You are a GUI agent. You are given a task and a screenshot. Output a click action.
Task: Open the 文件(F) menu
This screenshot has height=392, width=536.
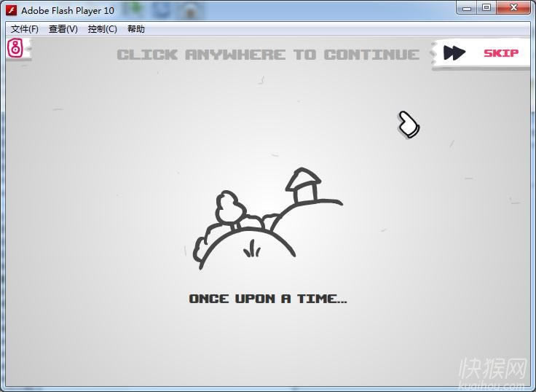[x=25, y=29]
